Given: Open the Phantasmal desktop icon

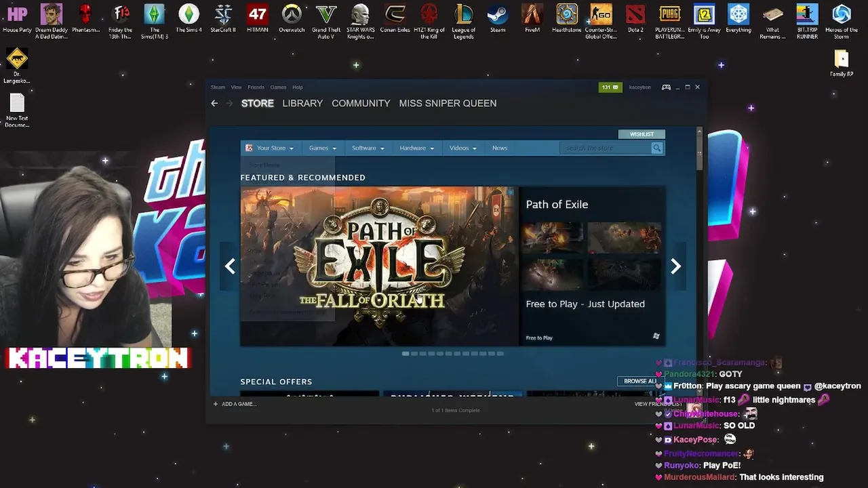Looking at the screenshot, I should tap(85, 20).
